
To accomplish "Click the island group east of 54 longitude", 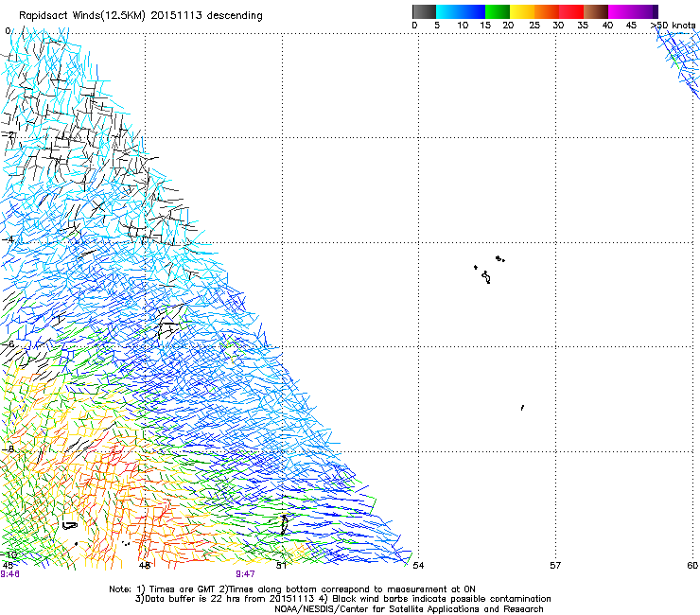I will pyautogui.click(x=489, y=270).
